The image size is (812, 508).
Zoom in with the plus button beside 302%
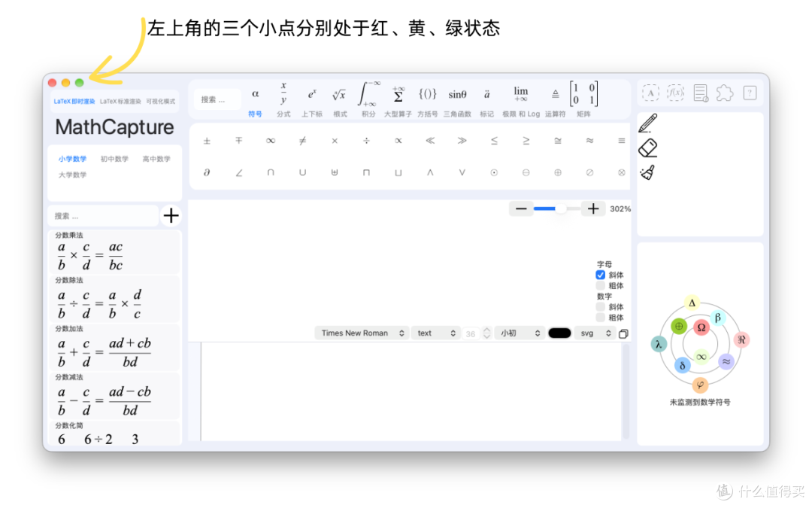(593, 209)
